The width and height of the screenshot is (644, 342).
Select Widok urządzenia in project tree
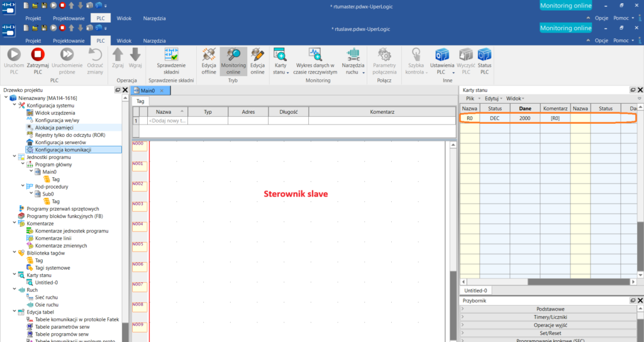(55, 113)
